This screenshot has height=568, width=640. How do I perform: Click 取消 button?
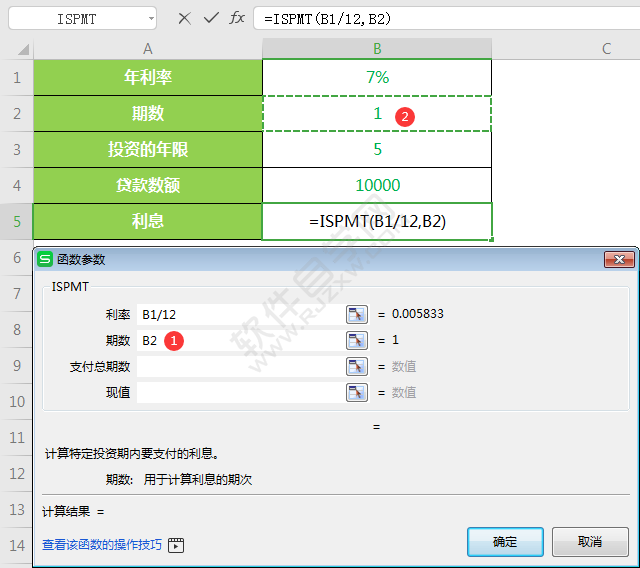590,542
